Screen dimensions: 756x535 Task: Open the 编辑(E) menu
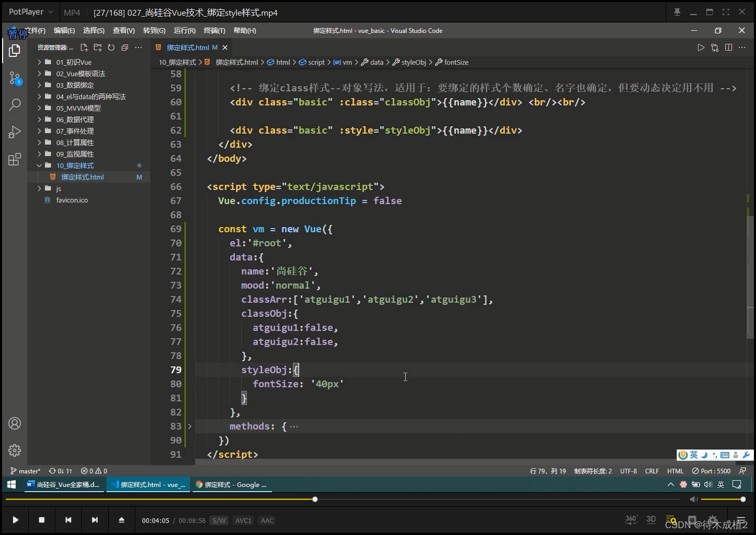click(64, 31)
